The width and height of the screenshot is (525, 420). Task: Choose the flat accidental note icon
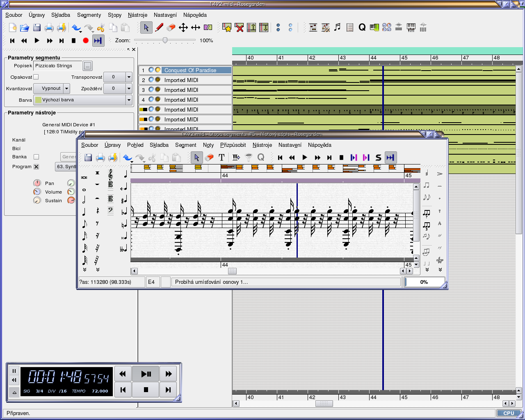pyautogui.click(x=124, y=212)
